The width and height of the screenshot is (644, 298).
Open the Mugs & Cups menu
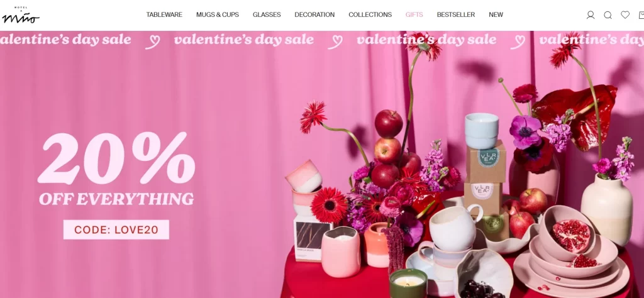pyautogui.click(x=217, y=15)
